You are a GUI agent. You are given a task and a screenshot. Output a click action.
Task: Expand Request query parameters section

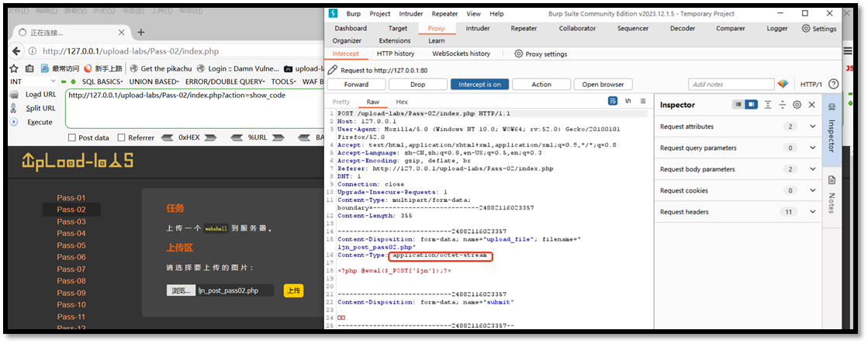pyautogui.click(x=813, y=148)
